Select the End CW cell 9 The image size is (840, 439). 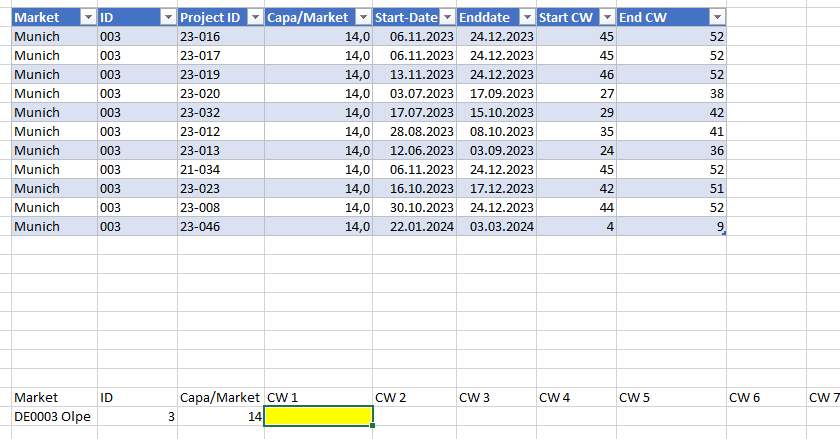coord(671,227)
